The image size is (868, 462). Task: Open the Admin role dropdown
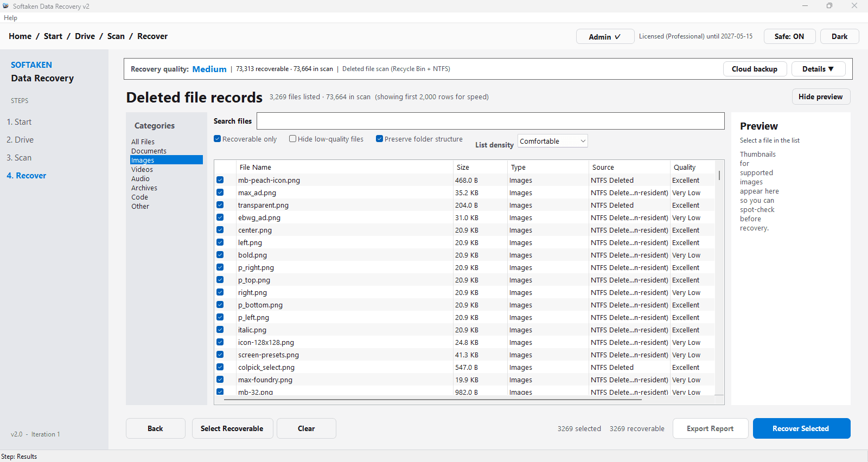(x=605, y=36)
